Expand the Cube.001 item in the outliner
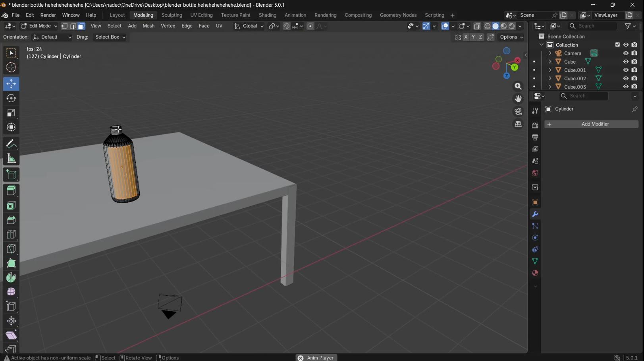Screen dimensions: 644x361 (550, 70)
